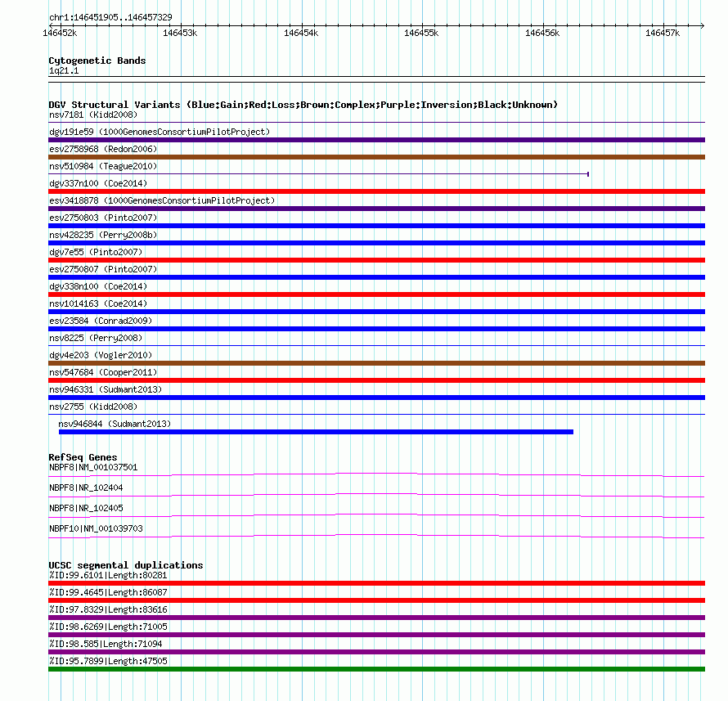Click the DGV Structural Variants track heading
Viewport: 728px width, 701px height.
[303, 105]
